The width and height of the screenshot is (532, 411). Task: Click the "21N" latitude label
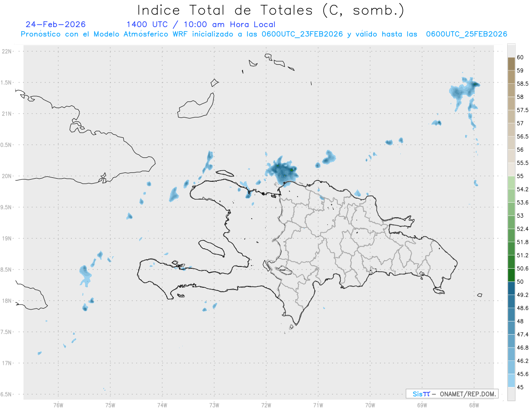point(7,114)
